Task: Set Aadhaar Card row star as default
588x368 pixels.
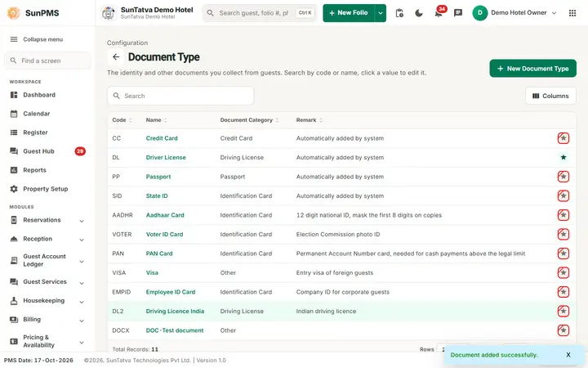Action: [563, 215]
